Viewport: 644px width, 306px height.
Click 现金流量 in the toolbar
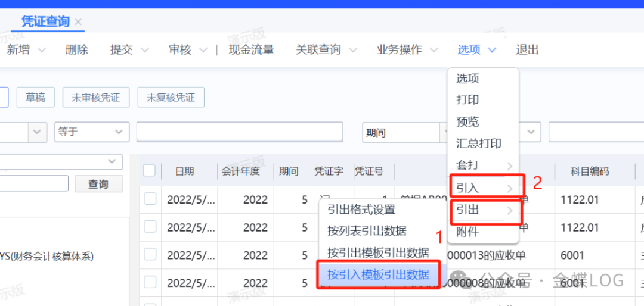[x=251, y=50]
